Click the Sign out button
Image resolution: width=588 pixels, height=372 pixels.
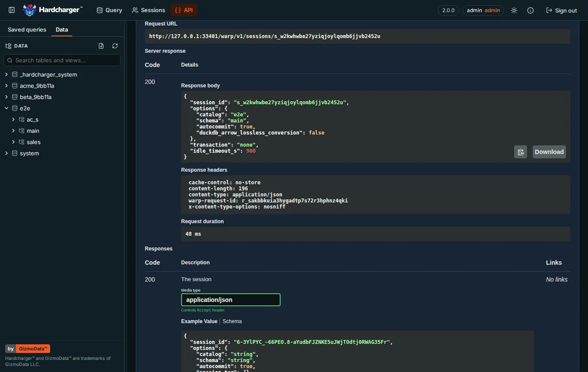coord(562,10)
